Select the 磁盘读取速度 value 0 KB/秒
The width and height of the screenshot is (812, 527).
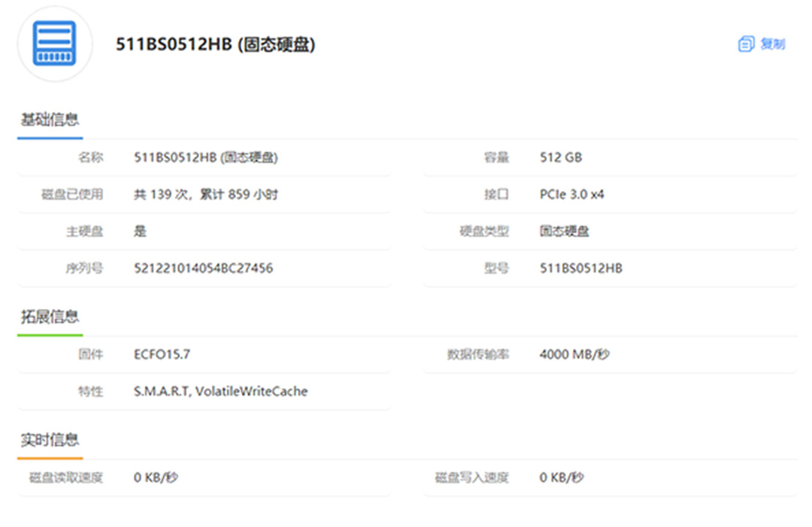156,477
